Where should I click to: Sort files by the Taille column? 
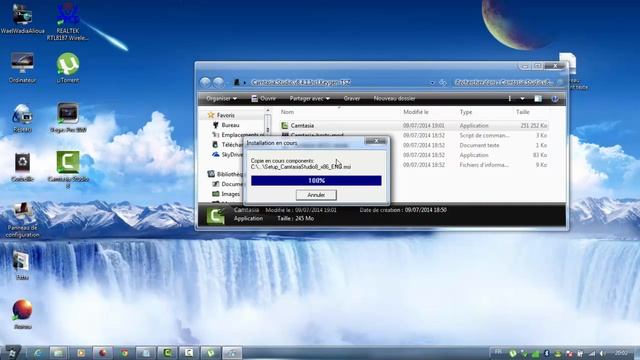tap(522, 112)
